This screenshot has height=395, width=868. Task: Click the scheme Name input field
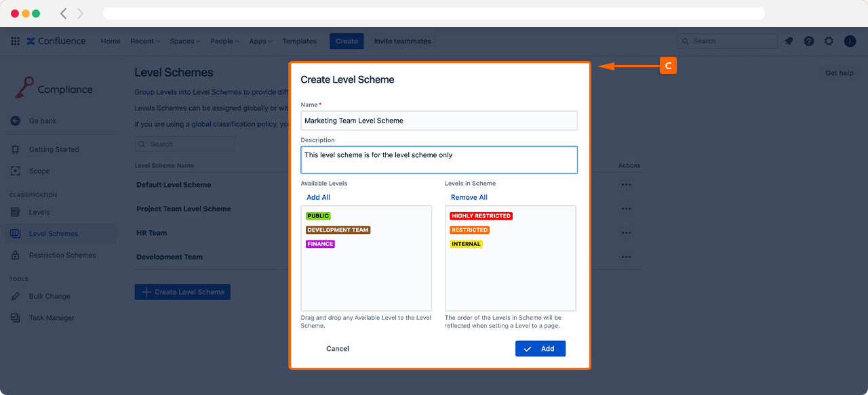439,121
